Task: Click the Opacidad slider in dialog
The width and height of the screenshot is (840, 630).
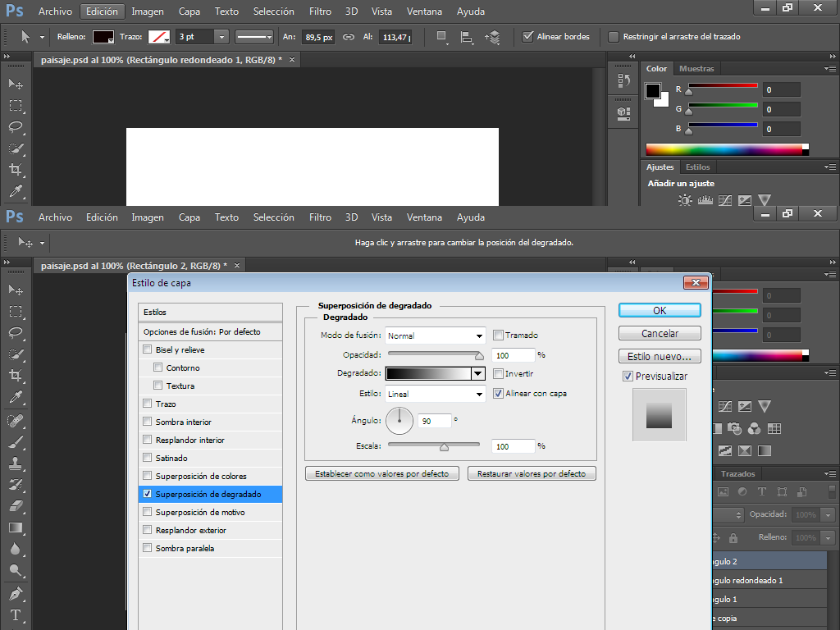Action: [435, 354]
